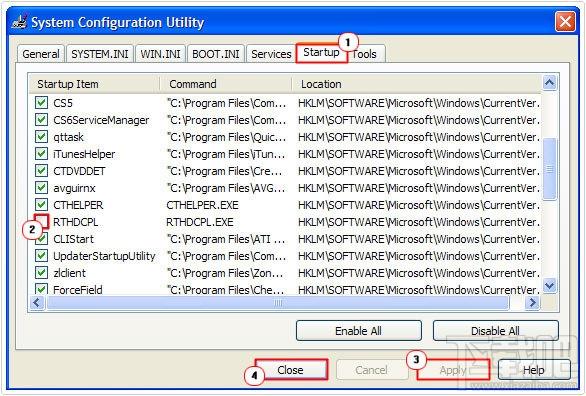Select the CTHELPER.EXE command cell
Screen dimensions: 586x396
[x=203, y=205]
